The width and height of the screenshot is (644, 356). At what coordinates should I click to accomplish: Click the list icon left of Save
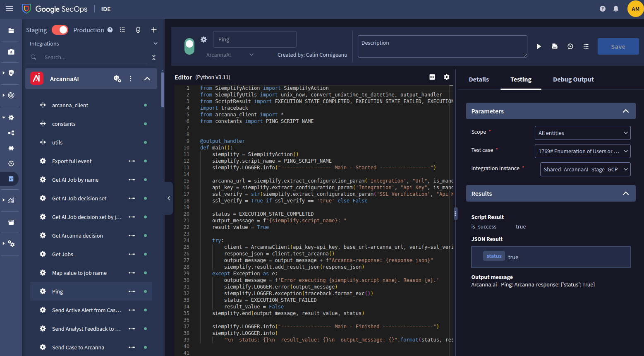[x=586, y=46]
